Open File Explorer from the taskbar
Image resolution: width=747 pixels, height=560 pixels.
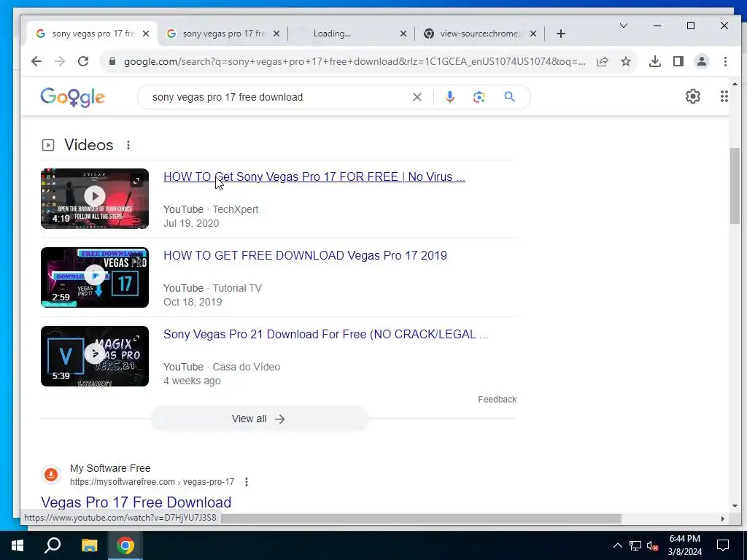click(x=89, y=545)
